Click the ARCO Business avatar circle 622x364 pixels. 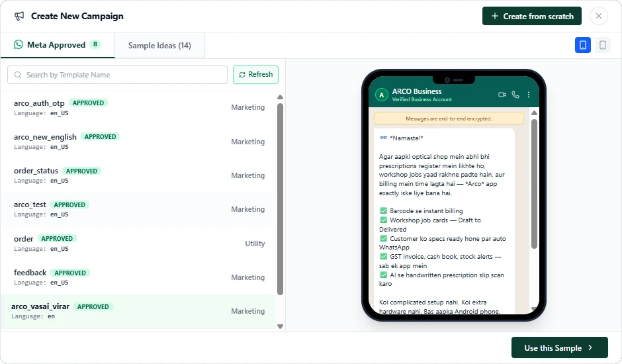coord(382,95)
